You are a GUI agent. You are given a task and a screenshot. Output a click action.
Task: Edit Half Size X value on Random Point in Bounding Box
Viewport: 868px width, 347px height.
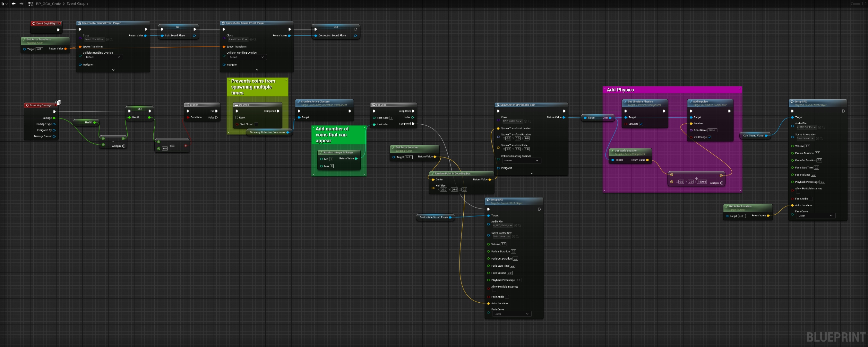[x=443, y=189]
